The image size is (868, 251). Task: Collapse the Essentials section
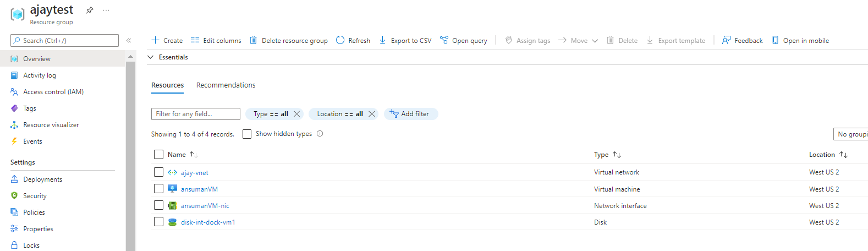[150, 57]
